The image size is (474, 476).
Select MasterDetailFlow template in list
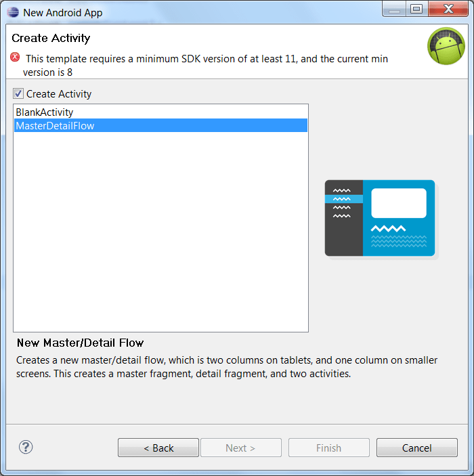[x=160, y=125]
